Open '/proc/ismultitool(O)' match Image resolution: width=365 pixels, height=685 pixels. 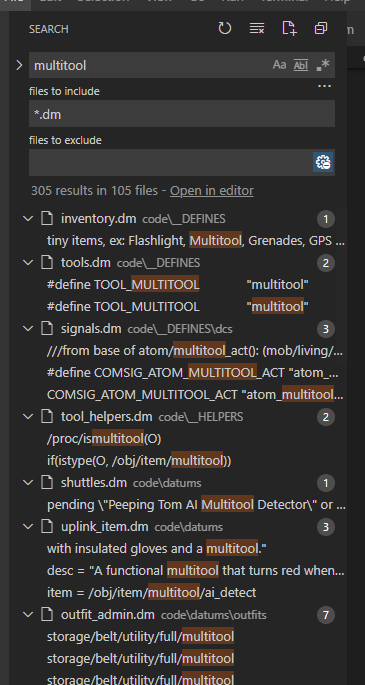point(104,439)
